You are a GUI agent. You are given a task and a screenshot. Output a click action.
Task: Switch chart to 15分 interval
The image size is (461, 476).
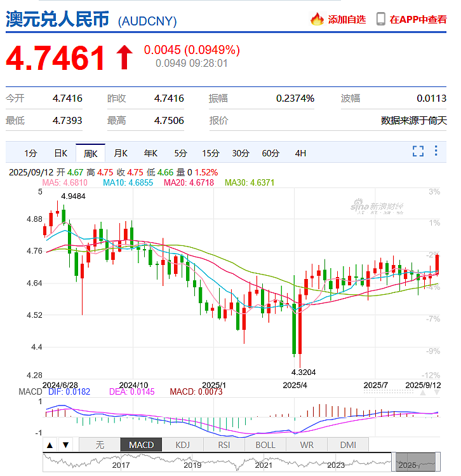pos(210,153)
